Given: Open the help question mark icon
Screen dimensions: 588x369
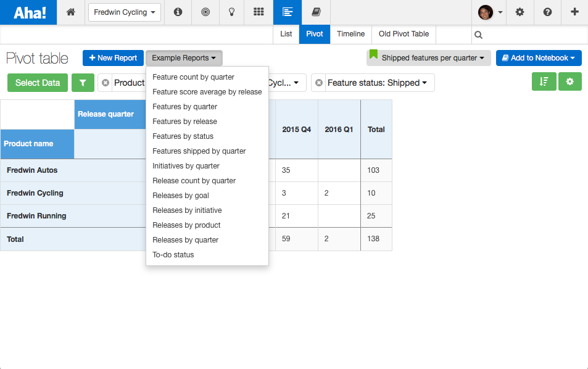Looking at the screenshot, I should coord(547,12).
